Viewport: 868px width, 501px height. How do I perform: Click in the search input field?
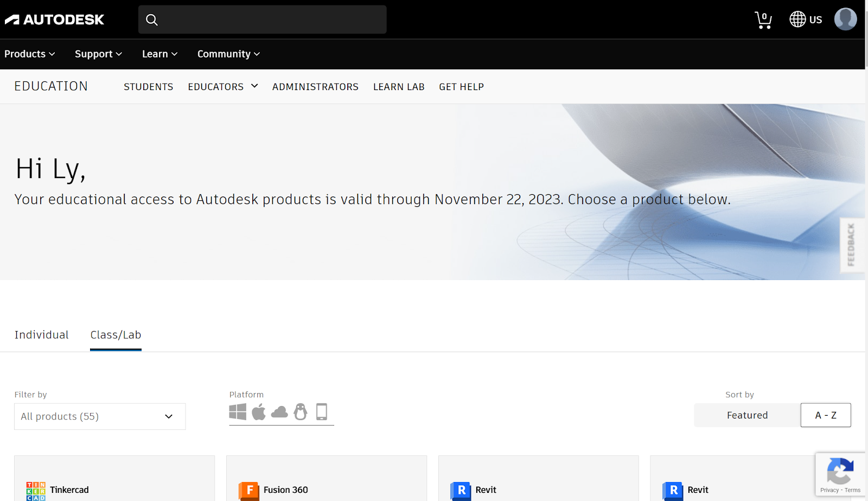[271, 20]
